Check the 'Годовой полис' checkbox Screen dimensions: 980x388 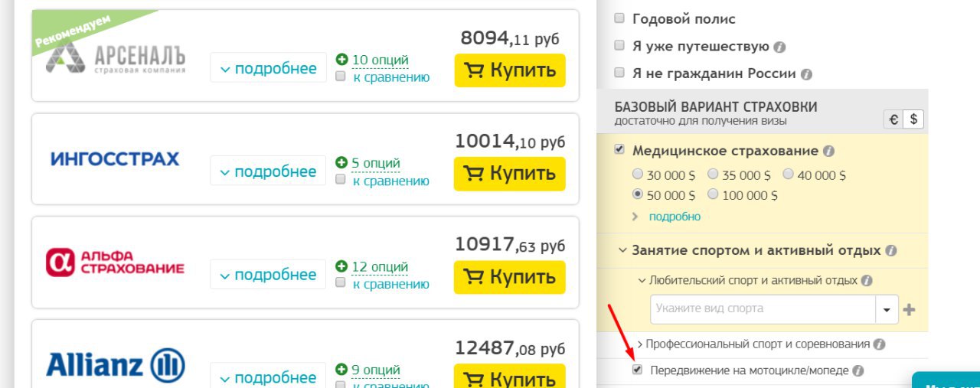pyautogui.click(x=619, y=18)
